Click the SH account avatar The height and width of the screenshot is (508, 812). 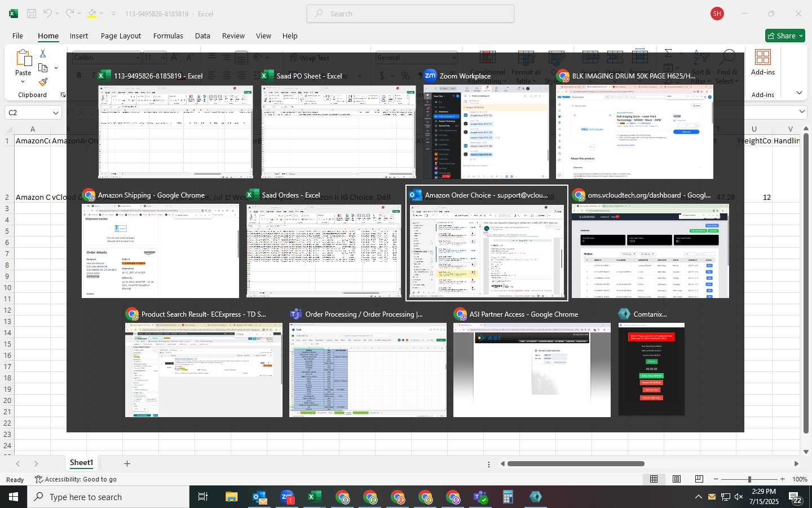click(x=717, y=14)
